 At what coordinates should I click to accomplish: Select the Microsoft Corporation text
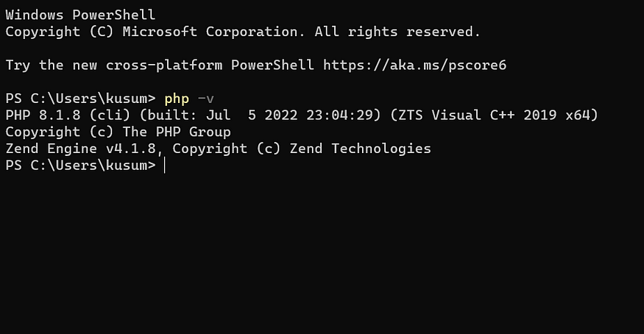coord(210,32)
